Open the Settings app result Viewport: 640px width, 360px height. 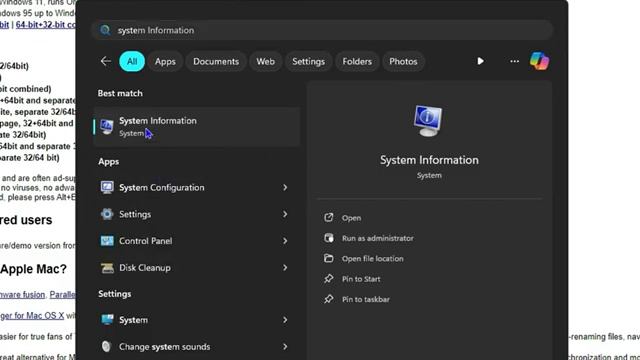point(197,214)
